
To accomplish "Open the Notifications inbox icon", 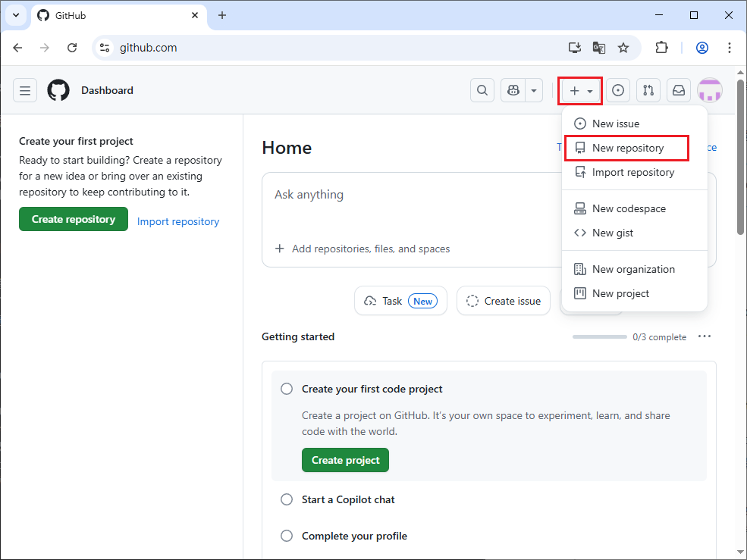I will tap(679, 91).
